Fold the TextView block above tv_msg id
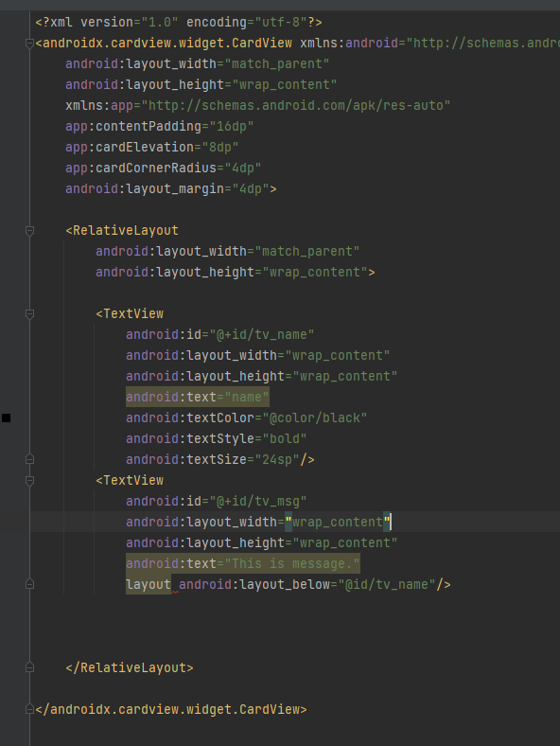 pos(29,481)
